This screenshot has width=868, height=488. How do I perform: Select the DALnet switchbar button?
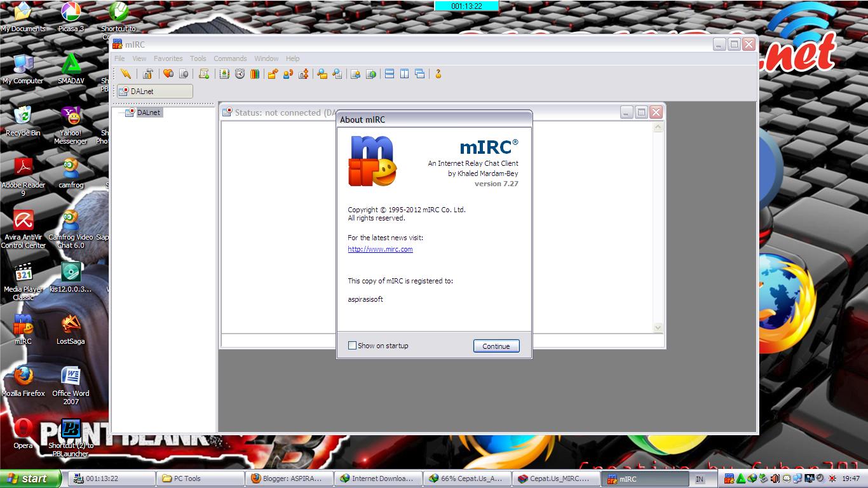[155, 91]
